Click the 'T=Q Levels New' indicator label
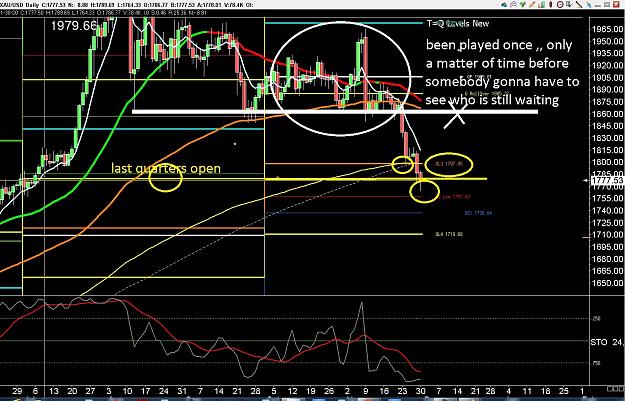This screenshot has width=625, height=401. pos(458,24)
